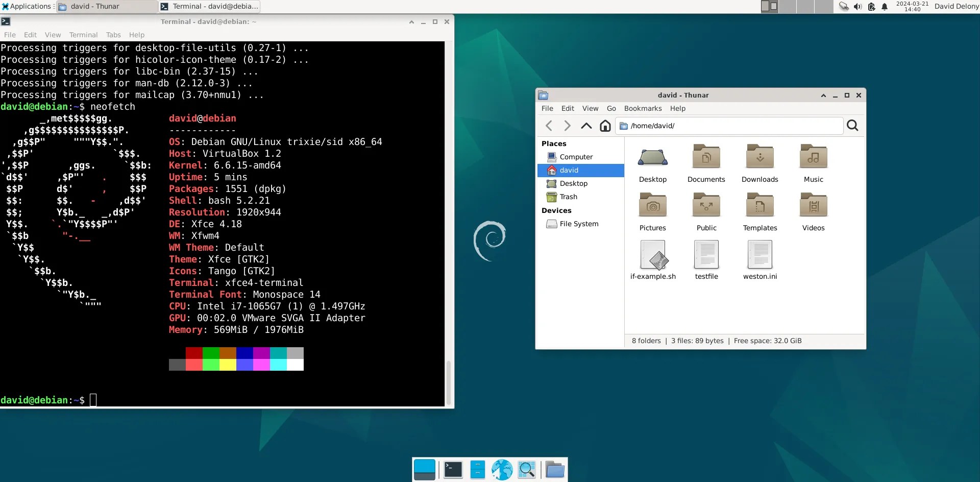
Task: Select Computer in Places sidebar
Action: (x=581, y=157)
